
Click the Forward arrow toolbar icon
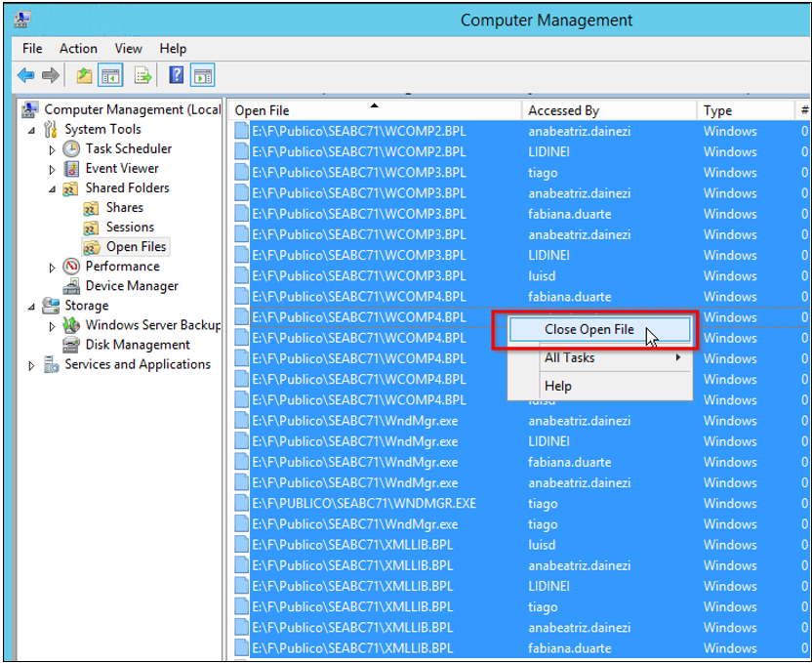point(50,75)
